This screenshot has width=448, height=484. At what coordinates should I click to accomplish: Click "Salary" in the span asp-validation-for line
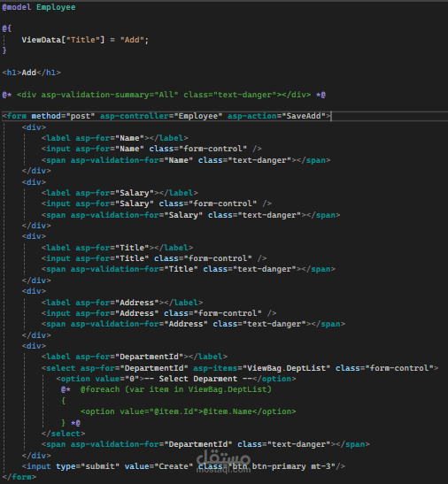tap(183, 215)
